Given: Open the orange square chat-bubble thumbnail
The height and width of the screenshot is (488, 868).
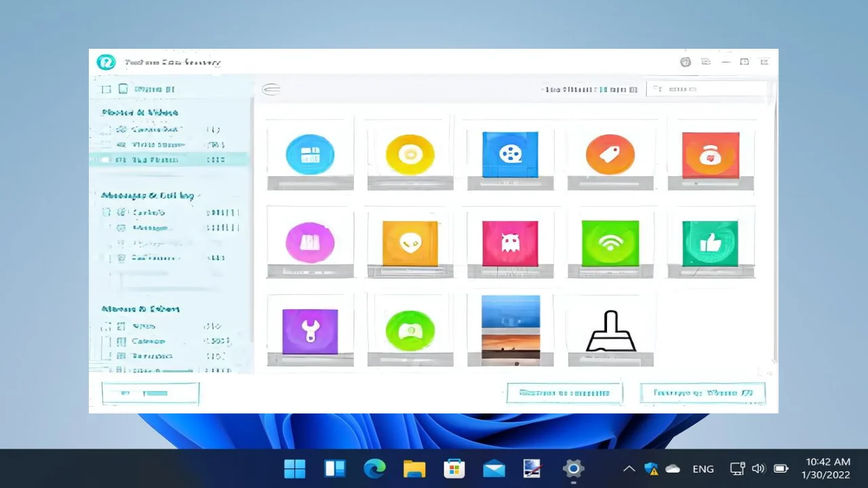Looking at the screenshot, I should (410, 242).
